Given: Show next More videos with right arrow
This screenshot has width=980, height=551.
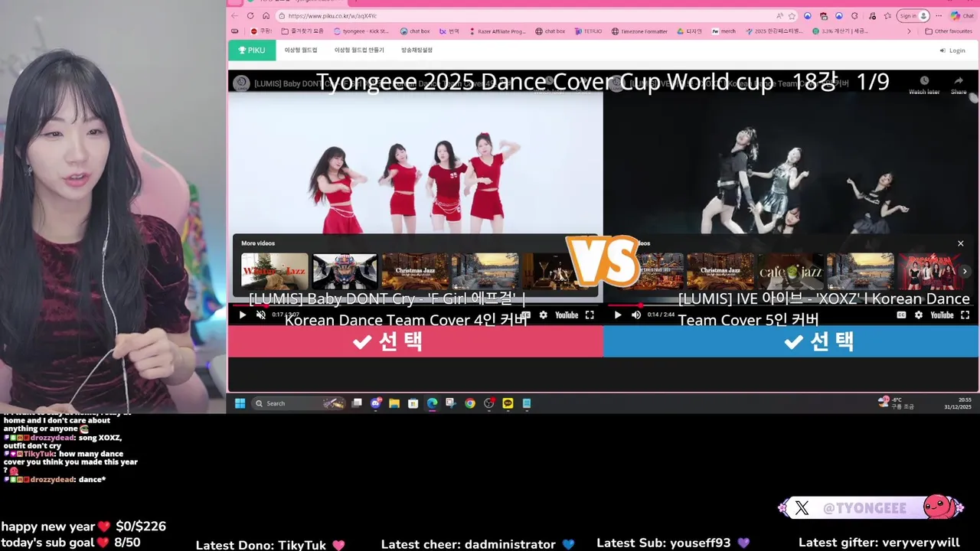Looking at the screenshot, I should click(x=965, y=271).
